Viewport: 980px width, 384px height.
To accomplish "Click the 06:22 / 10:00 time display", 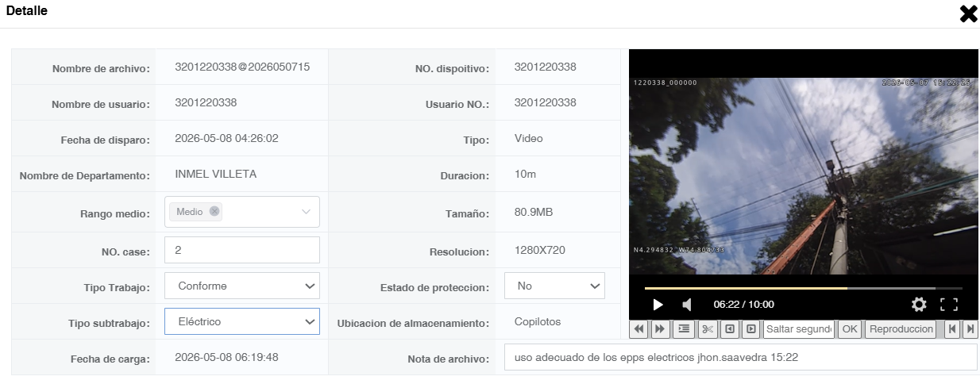I will [x=743, y=305].
